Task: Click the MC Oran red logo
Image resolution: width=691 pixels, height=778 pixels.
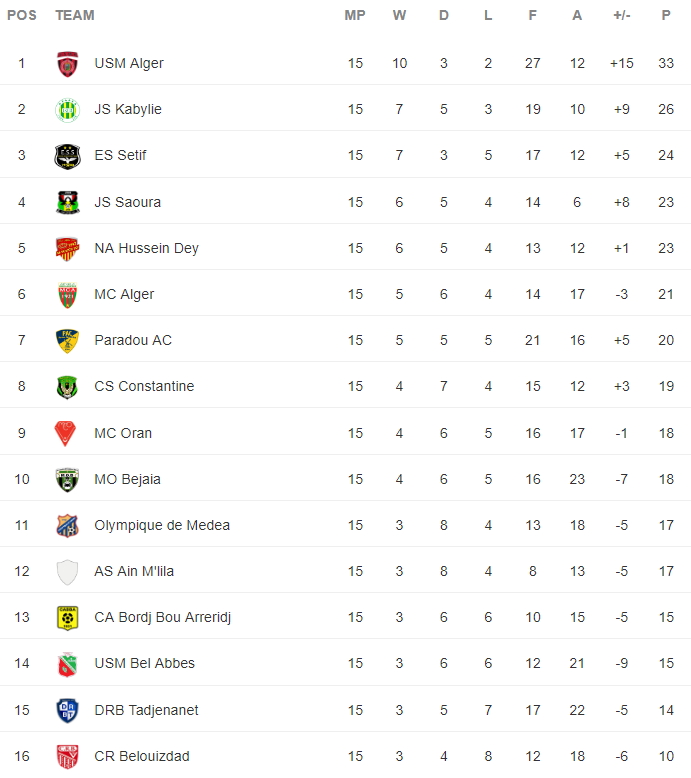Action: click(65, 433)
